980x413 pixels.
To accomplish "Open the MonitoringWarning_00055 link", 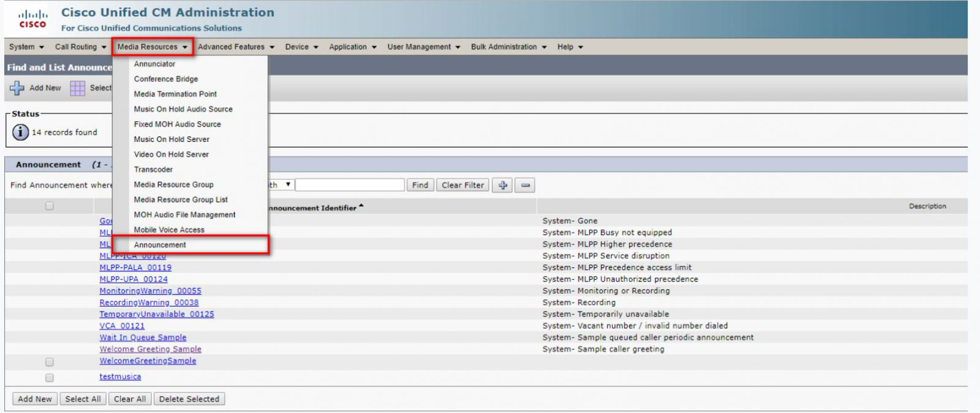I will pos(150,291).
